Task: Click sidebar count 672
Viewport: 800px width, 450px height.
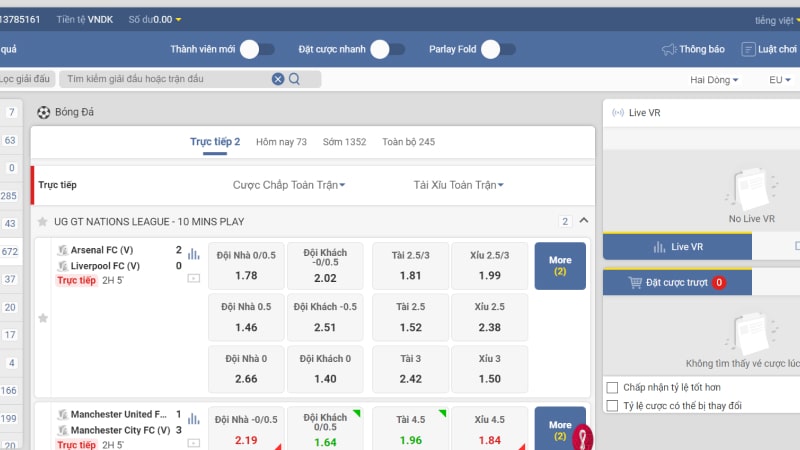Action: 9,252
